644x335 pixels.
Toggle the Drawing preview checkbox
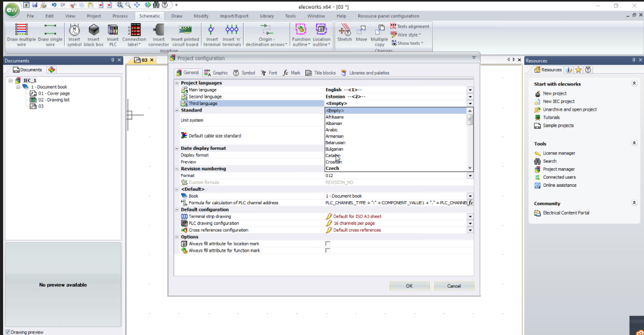click(8, 332)
